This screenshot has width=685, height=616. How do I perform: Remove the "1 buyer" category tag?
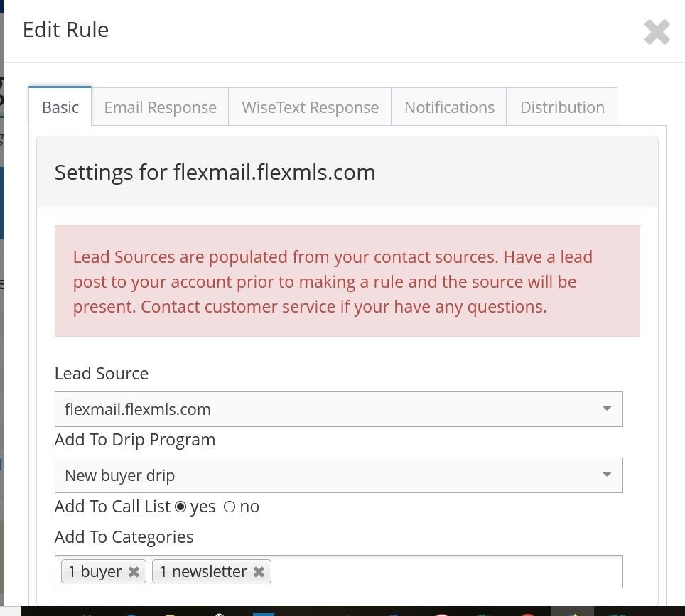coord(134,571)
